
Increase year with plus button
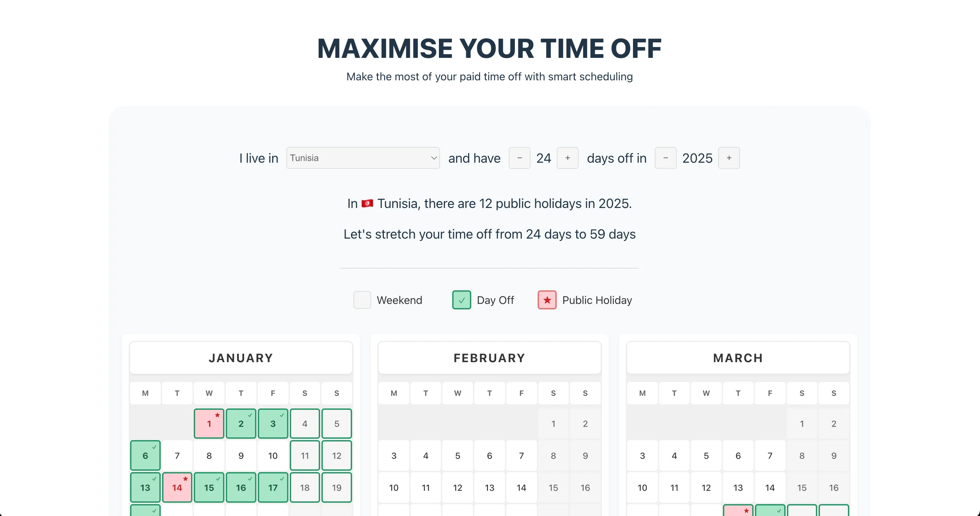click(729, 158)
